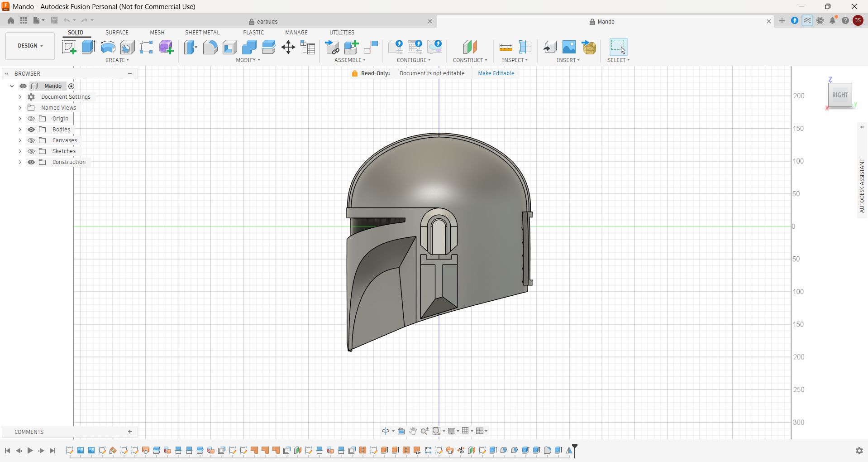
Task: Switch to the PLASTIC tab
Action: click(x=253, y=33)
